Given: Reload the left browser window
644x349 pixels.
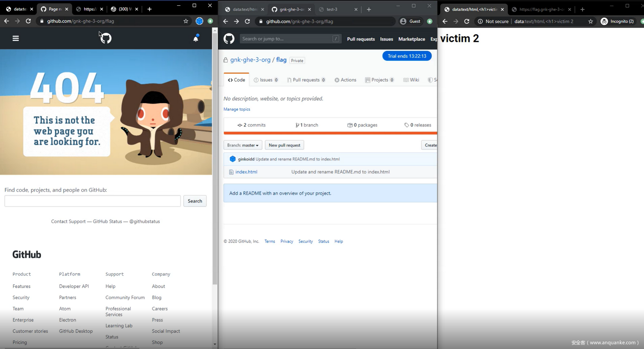Looking at the screenshot, I should (28, 21).
